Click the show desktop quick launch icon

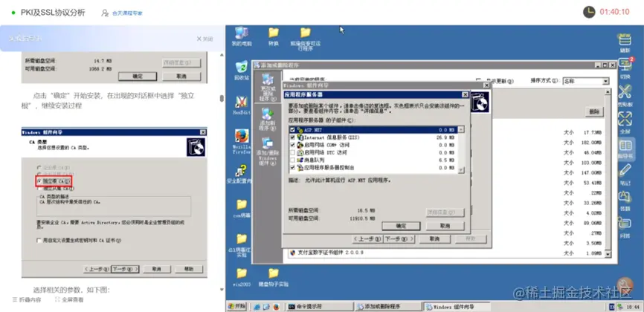(266, 307)
